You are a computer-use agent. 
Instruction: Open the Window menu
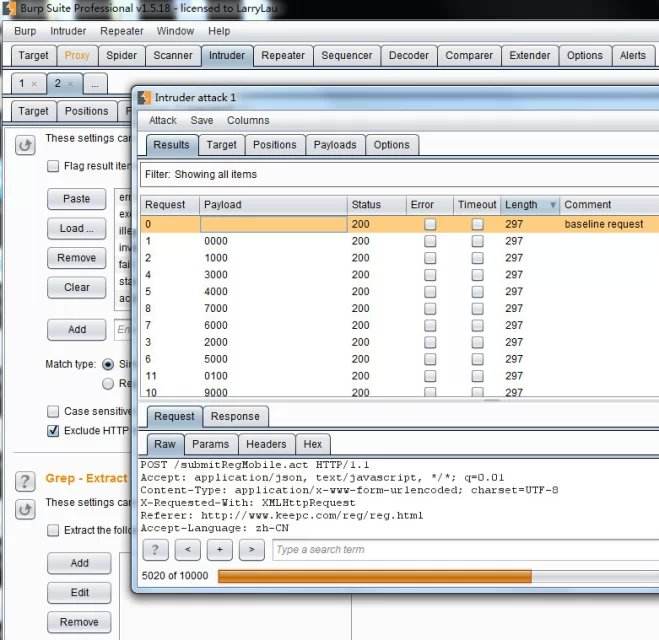coord(175,31)
